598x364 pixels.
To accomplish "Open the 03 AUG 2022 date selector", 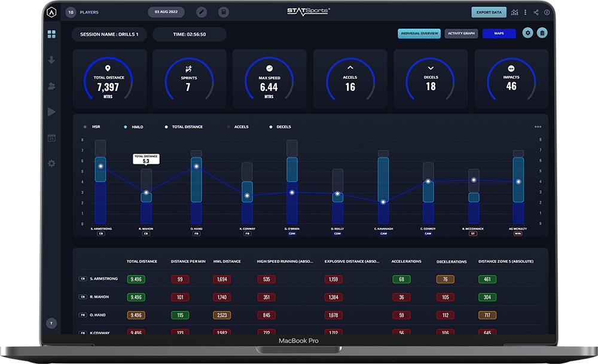I will [166, 12].
